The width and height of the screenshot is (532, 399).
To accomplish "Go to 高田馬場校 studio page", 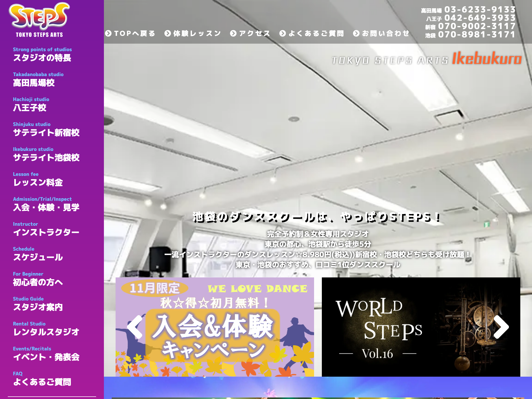I will (34, 83).
